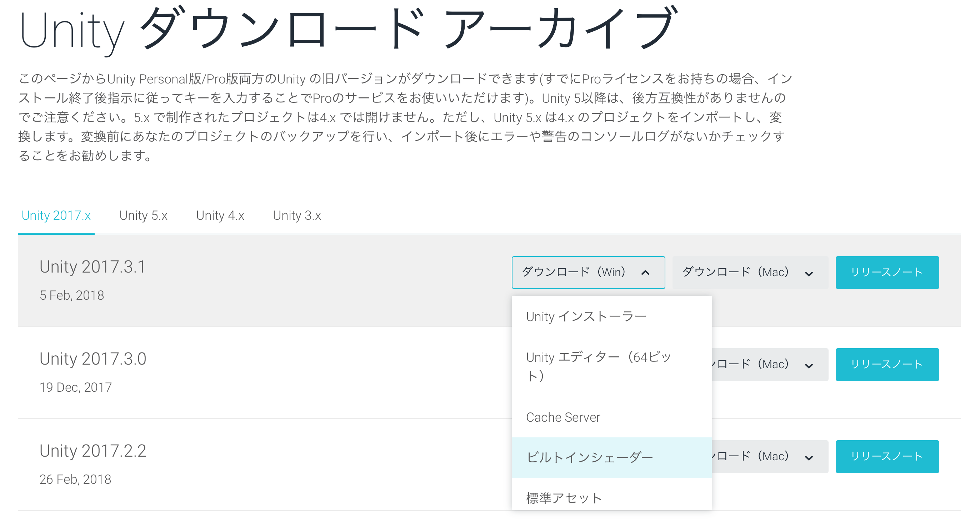
Task: Collapse the ダウンロード（Win）dropdown for Unity 2017.3.1
Action: (588, 272)
